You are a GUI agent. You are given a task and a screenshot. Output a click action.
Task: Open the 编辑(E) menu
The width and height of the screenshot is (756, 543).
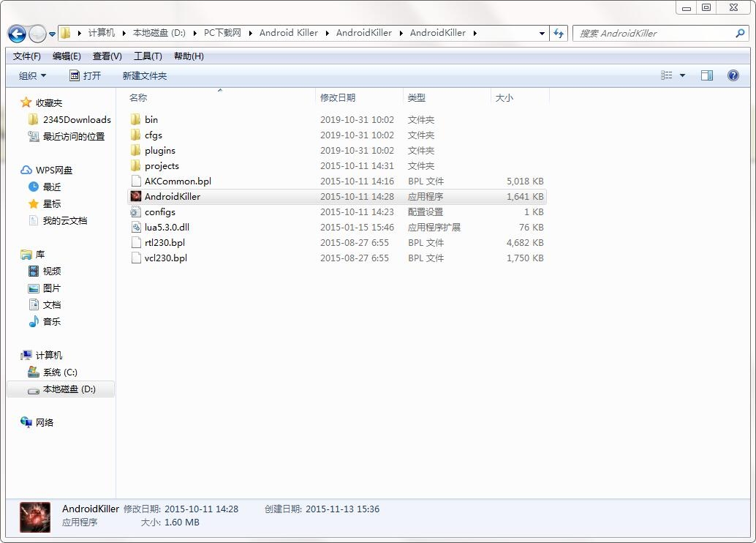click(x=67, y=56)
